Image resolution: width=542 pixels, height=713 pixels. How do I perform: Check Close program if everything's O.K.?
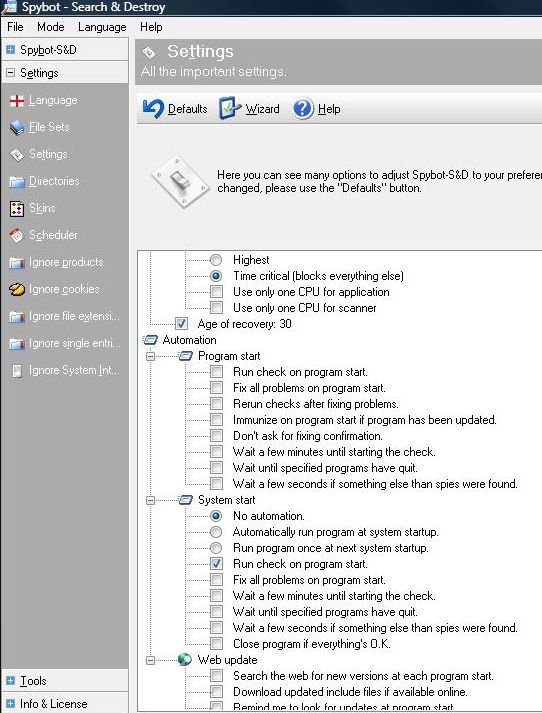[x=216, y=643]
